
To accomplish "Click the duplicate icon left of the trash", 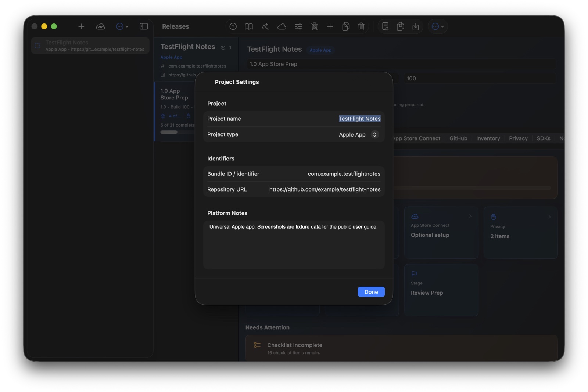I will [x=346, y=26].
